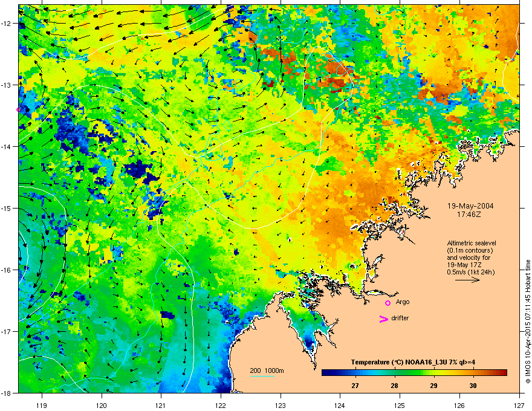532x411 pixels.
Task: Click the latitude axis label -13
Action: tap(6, 85)
